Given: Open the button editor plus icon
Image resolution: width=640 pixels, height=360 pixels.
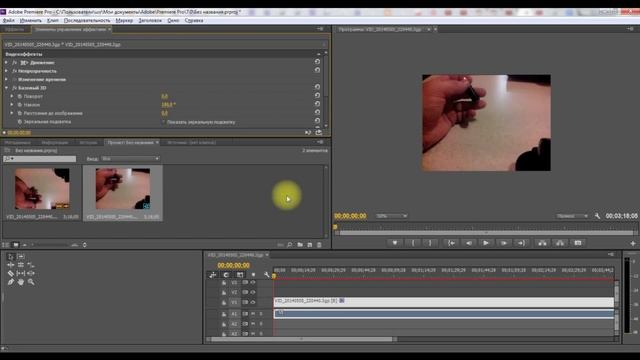Looking at the screenshot, I should (x=633, y=243).
